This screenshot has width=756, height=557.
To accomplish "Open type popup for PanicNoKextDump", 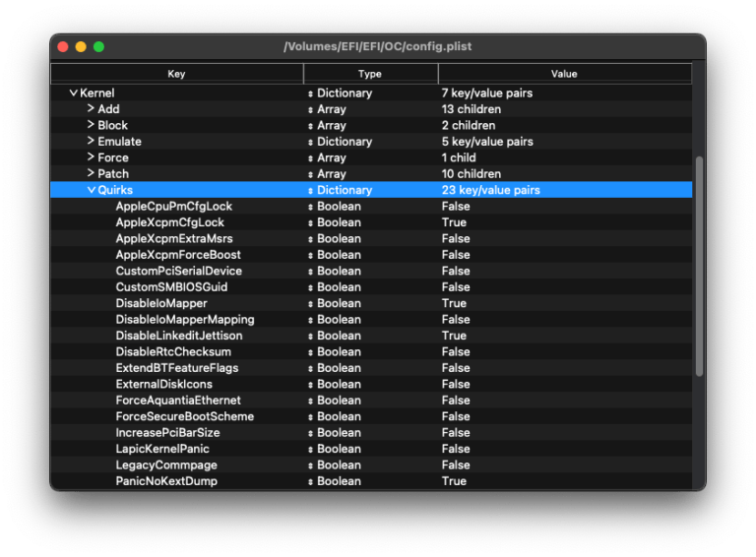I will [x=311, y=482].
